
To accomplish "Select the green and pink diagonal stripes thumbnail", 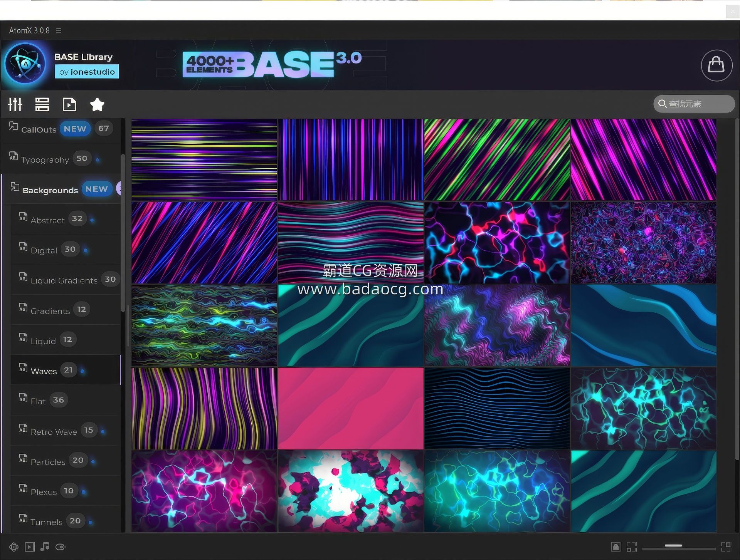I will pyautogui.click(x=497, y=160).
